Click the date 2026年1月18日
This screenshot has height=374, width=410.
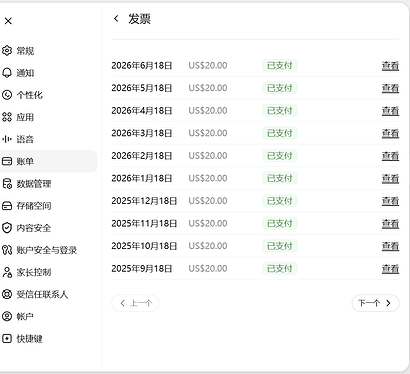[142, 178]
